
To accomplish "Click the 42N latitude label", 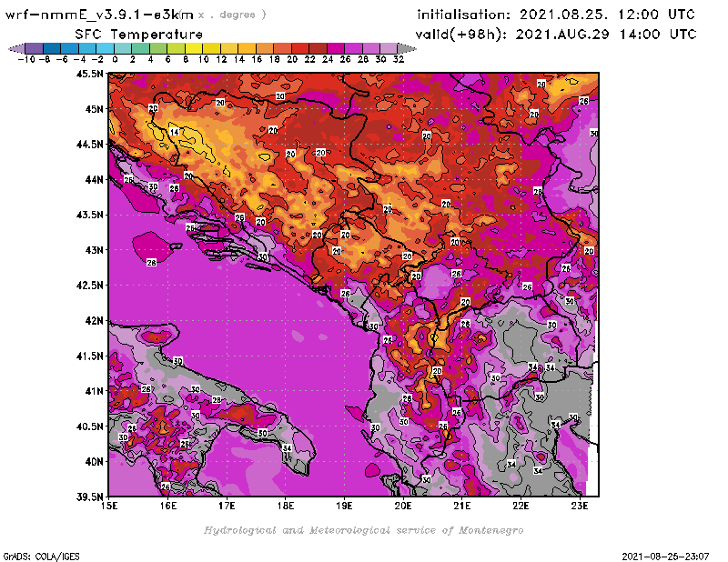I will [x=94, y=320].
